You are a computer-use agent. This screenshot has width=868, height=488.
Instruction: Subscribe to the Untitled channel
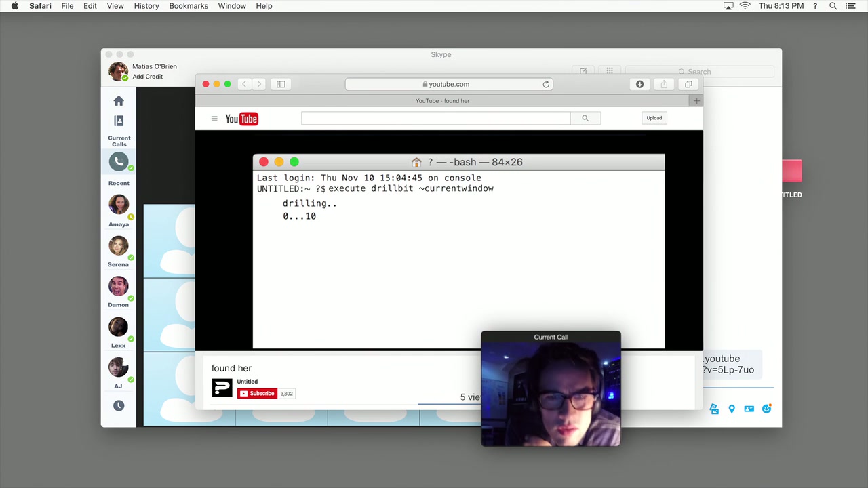[257, 394]
